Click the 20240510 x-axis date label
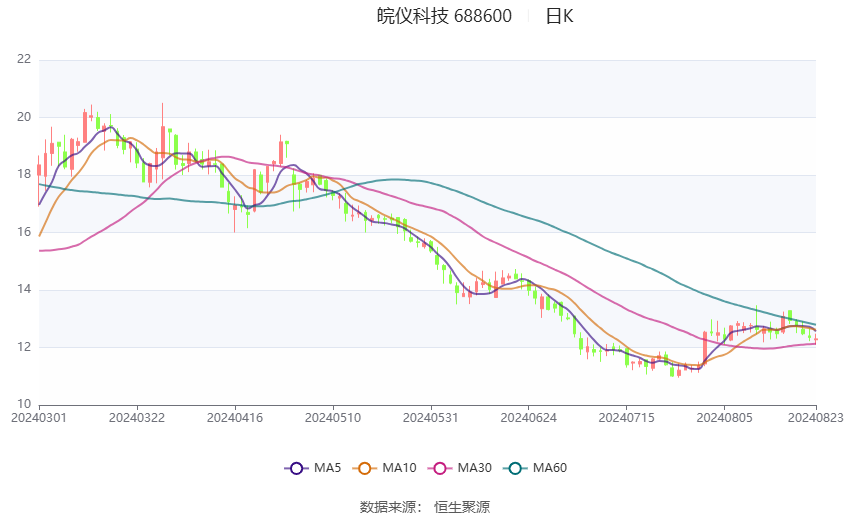Viewport: 850px width, 517px height. pyautogui.click(x=333, y=418)
